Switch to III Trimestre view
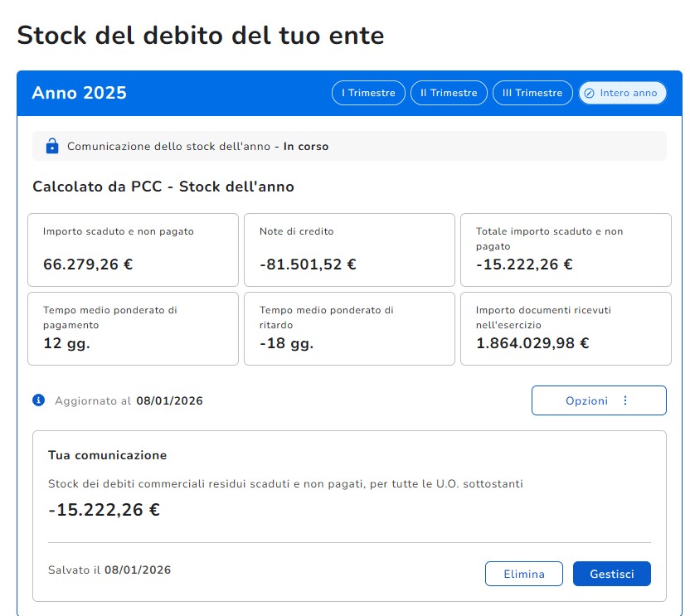Screen dimensions: 690x616 click(532, 93)
